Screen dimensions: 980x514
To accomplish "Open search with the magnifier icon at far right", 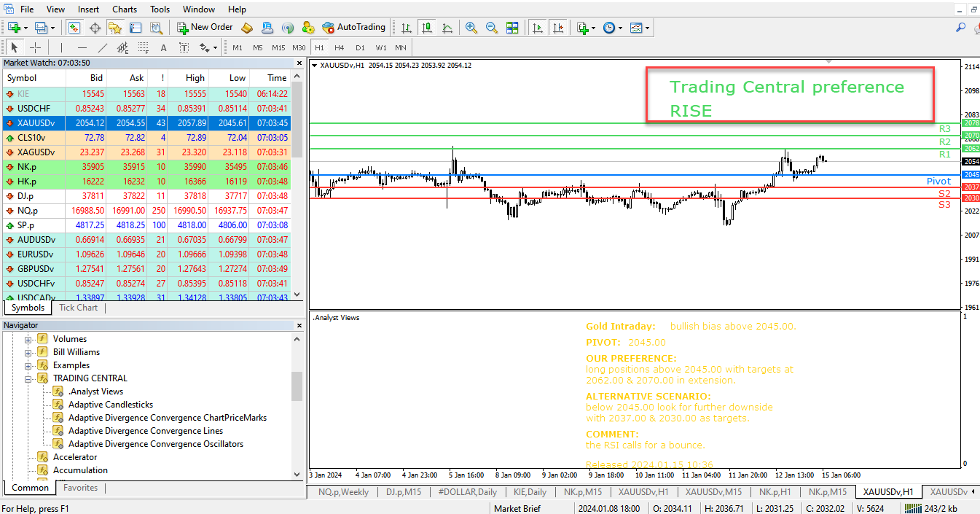I will pos(960,28).
